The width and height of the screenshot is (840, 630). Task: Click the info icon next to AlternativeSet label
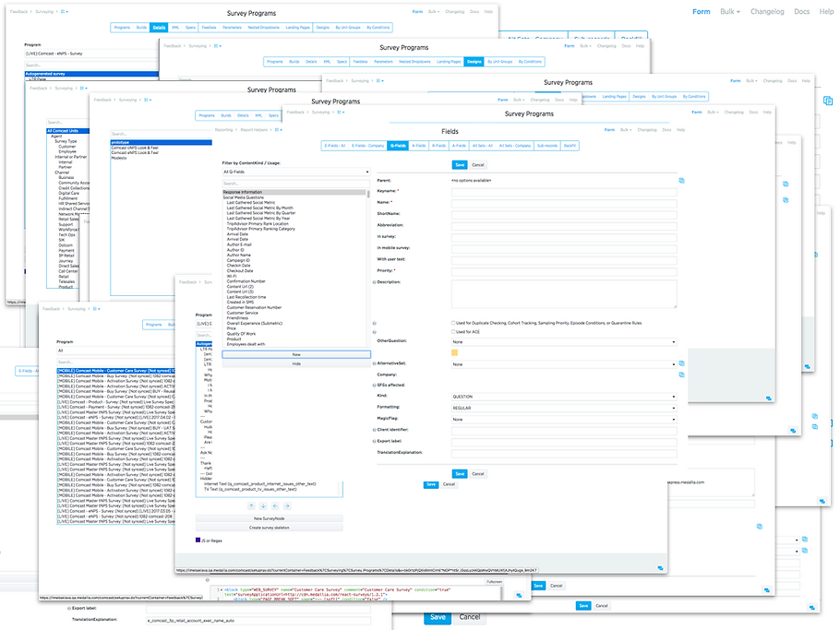click(374, 363)
